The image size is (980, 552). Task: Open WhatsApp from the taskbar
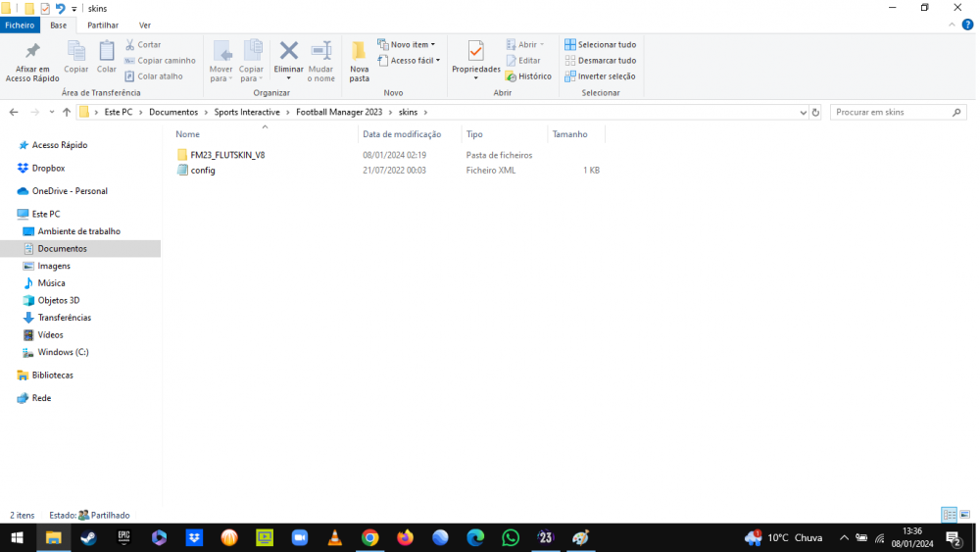click(x=511, y=537)
